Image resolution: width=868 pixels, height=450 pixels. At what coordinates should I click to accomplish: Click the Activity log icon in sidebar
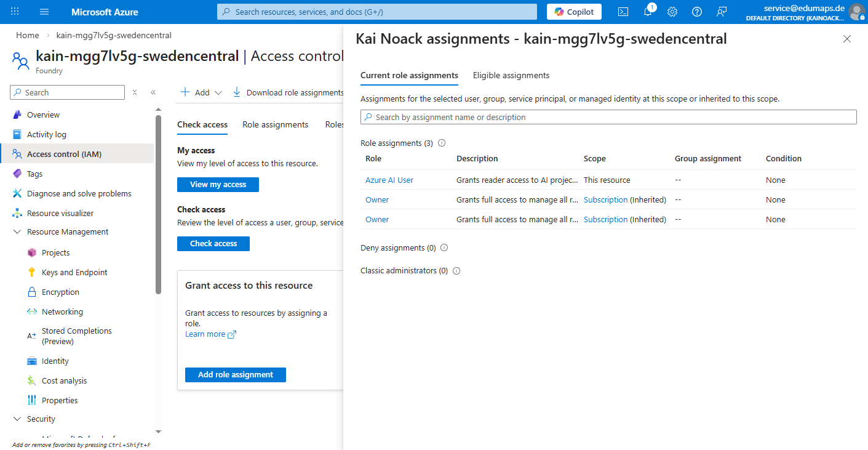point(17,134)
